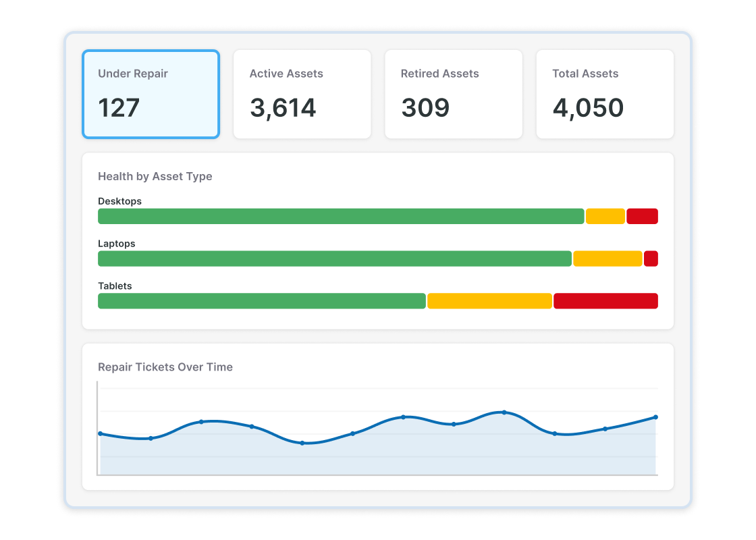Click the red segment of Desktops bar
Screen dimensions: 756x540
coord(642,216)
